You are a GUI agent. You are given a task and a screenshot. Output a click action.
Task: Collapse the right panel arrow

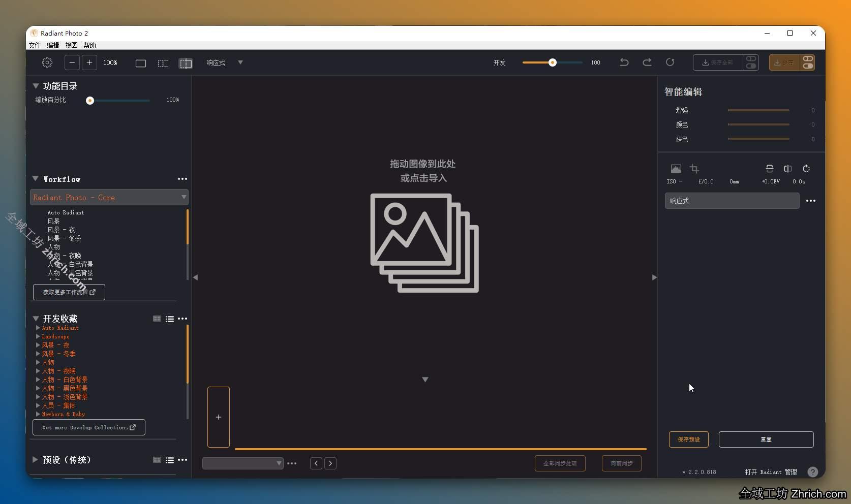click(x=654, y=277)
